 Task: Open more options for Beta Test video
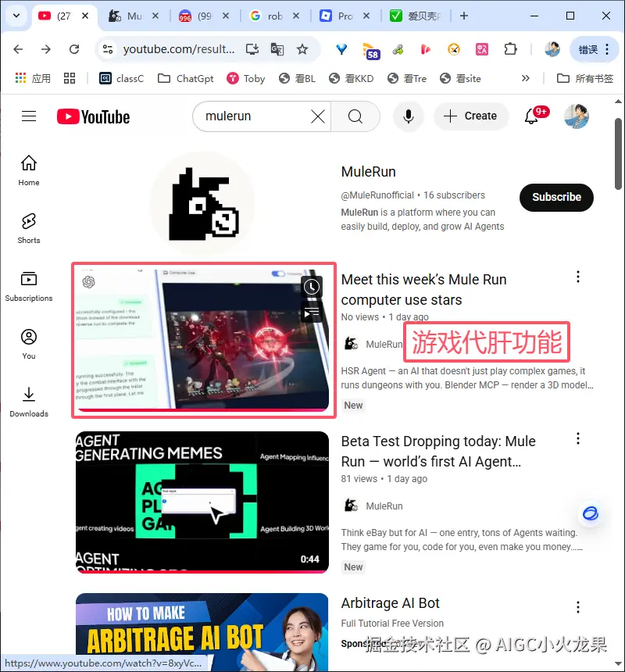(578, 438)
